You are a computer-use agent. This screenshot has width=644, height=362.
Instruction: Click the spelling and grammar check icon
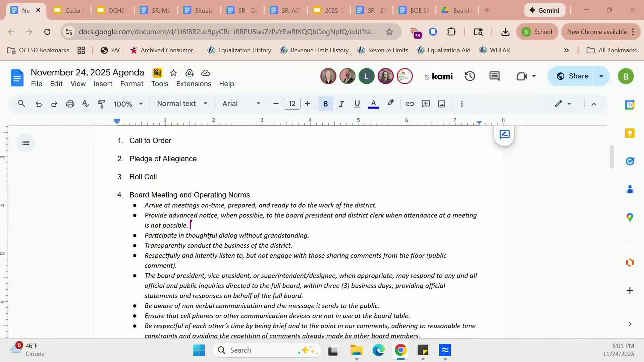click(x=86, y=104)
